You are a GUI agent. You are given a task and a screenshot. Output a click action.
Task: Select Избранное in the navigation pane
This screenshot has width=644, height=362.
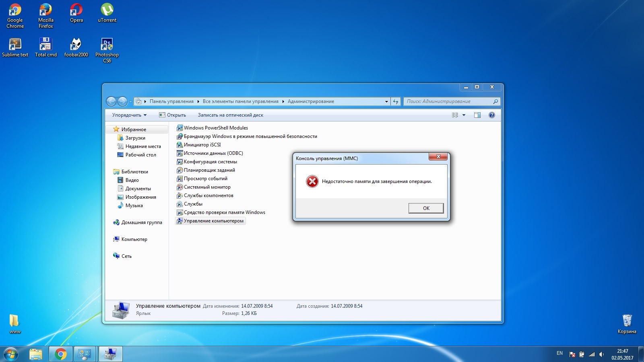(x=137, y=130)
